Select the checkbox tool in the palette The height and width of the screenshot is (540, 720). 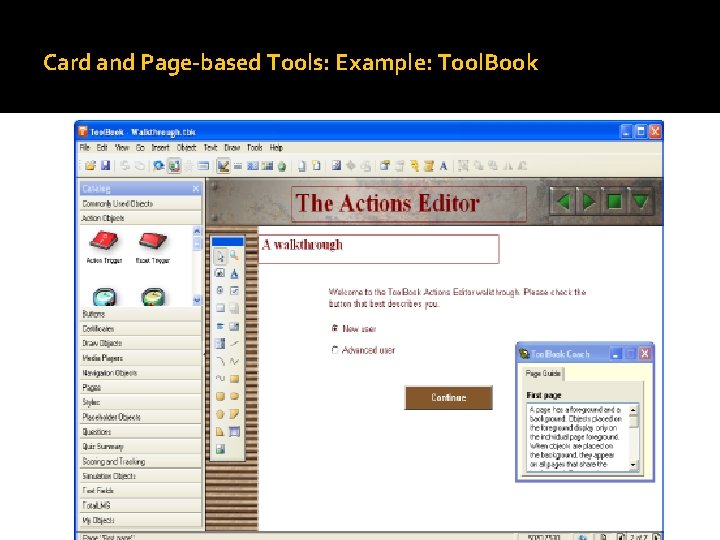(234, 291)
